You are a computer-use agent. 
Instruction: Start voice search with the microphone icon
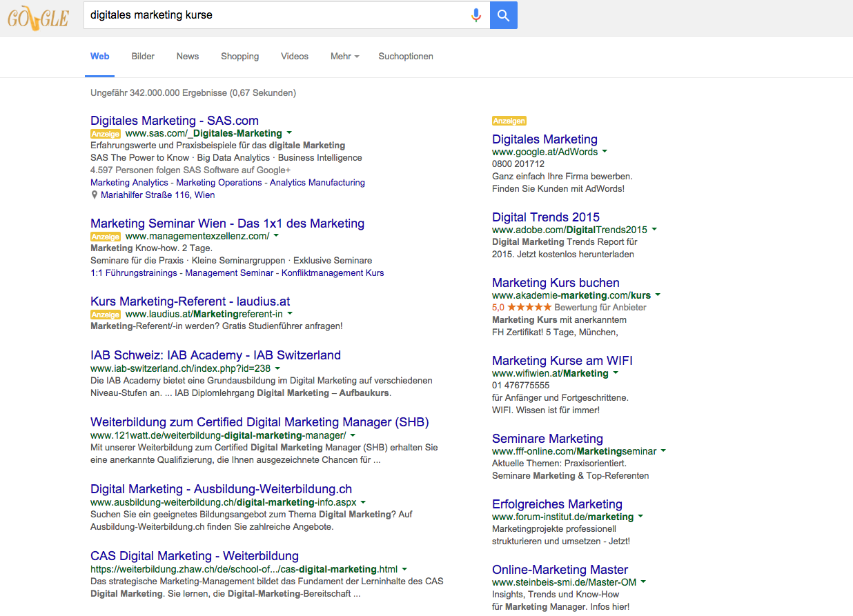point(476,15)
